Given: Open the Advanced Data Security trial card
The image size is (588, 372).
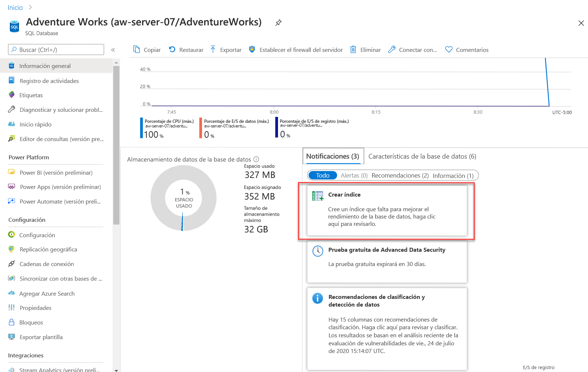Looking at the screenshot, I should pos(387,261).
